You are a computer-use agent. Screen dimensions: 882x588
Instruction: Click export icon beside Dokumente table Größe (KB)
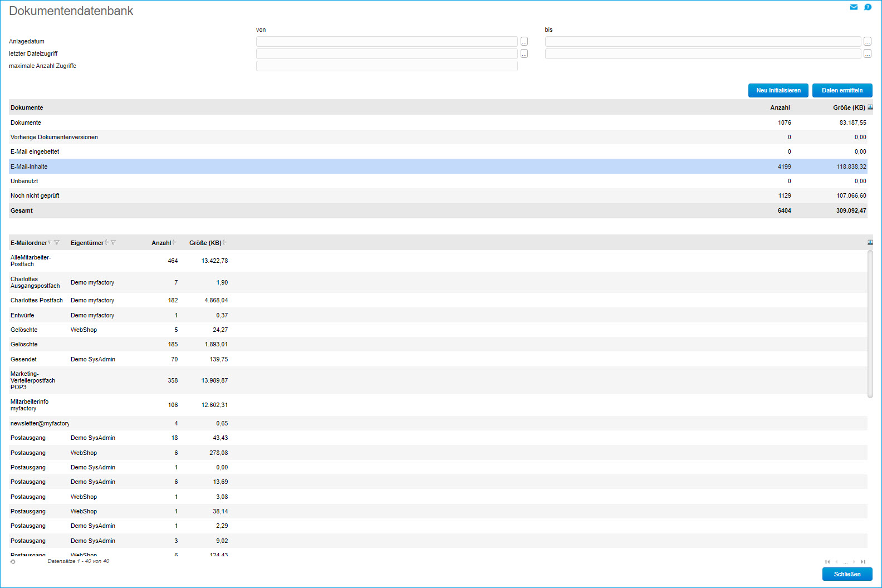click(x=870, y=107)
